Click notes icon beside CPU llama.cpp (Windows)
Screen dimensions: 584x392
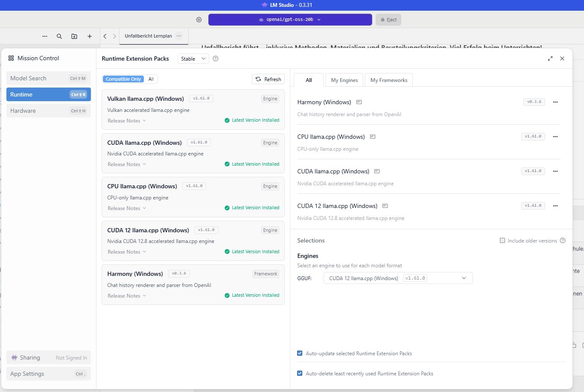pos(373,137)
